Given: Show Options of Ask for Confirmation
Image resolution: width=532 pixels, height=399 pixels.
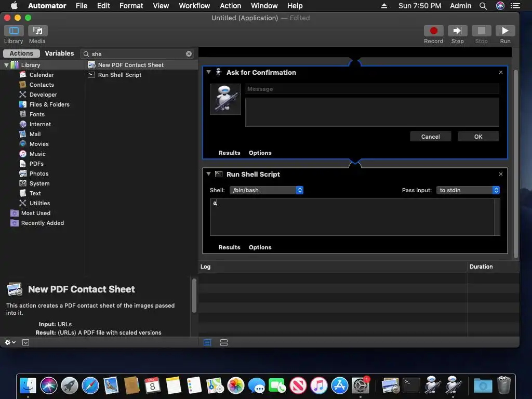Looking at the screenshot, I should pyautogui.click(x=260, y=153).
